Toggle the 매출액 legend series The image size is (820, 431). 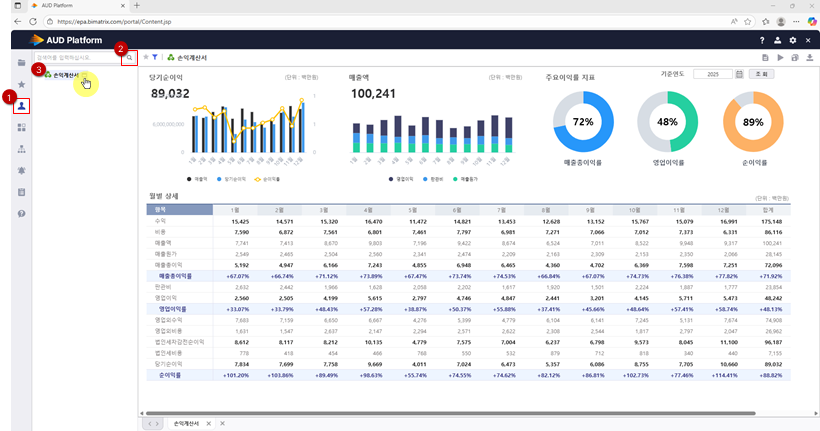point(201,178)
